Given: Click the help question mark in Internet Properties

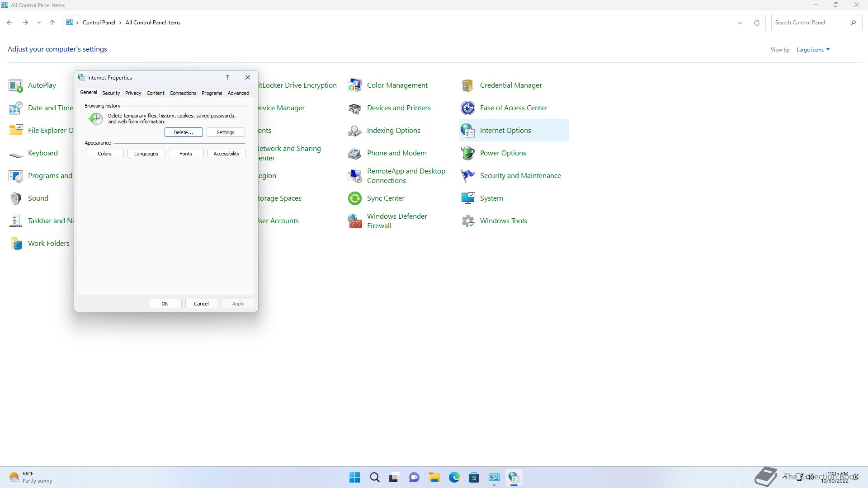Looking at the screenshot, I should point(227,77).
